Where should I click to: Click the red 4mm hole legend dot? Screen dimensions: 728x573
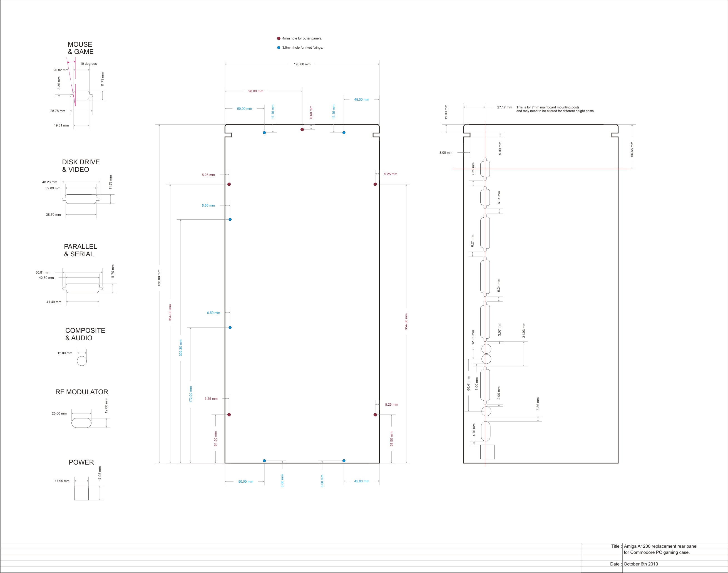tap(279, 39)
